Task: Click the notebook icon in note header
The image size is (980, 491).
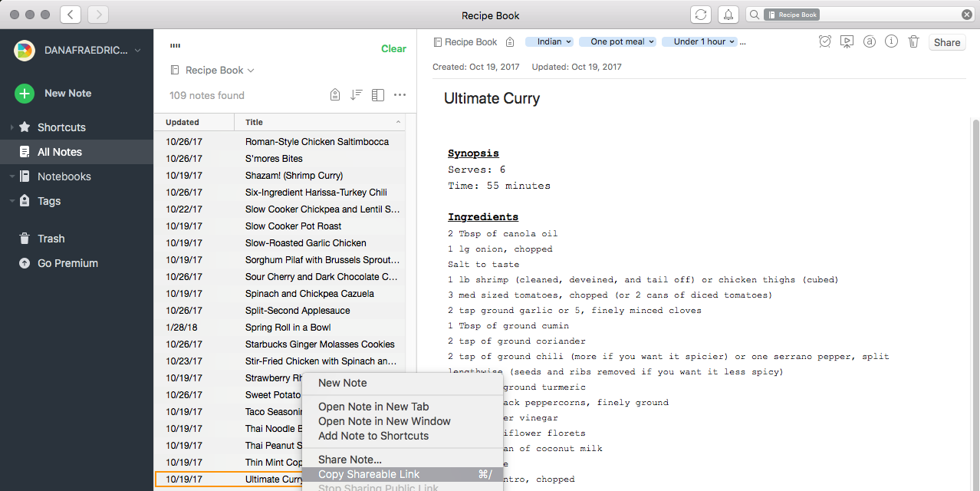Action: click(x=437, y=42)
